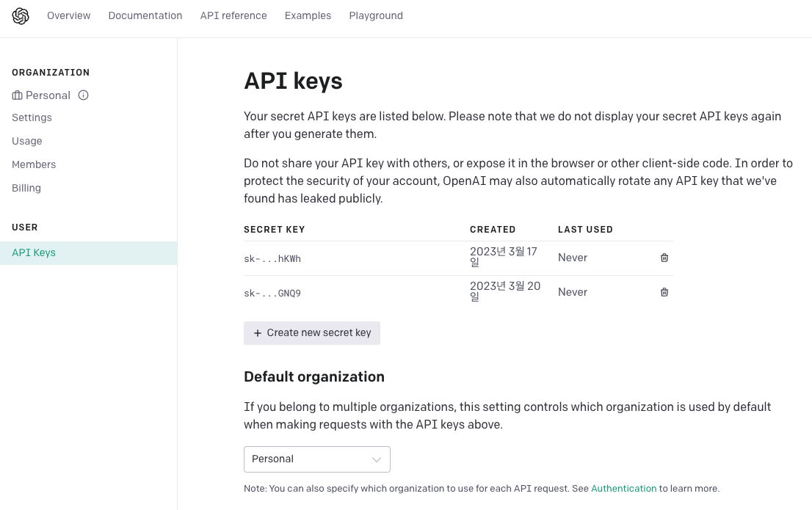Open the Default organization dropdown
The image size is (812, 510).
316,459
